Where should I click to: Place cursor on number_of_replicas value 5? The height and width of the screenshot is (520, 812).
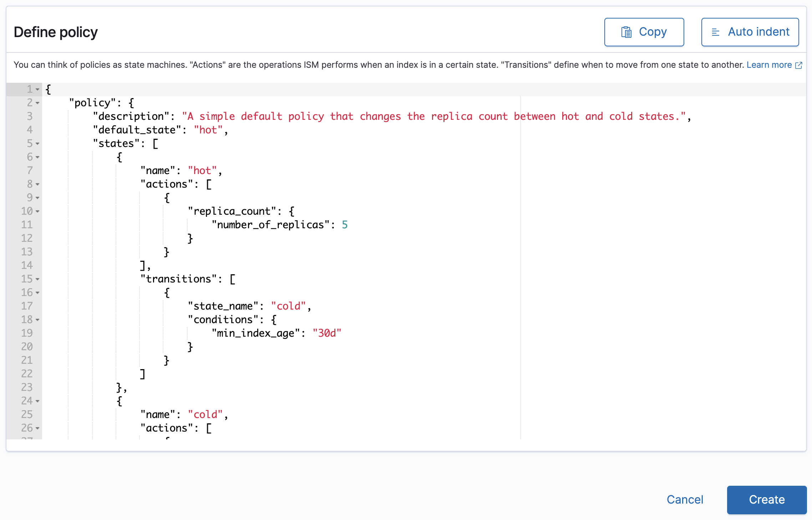coord(345,225)
